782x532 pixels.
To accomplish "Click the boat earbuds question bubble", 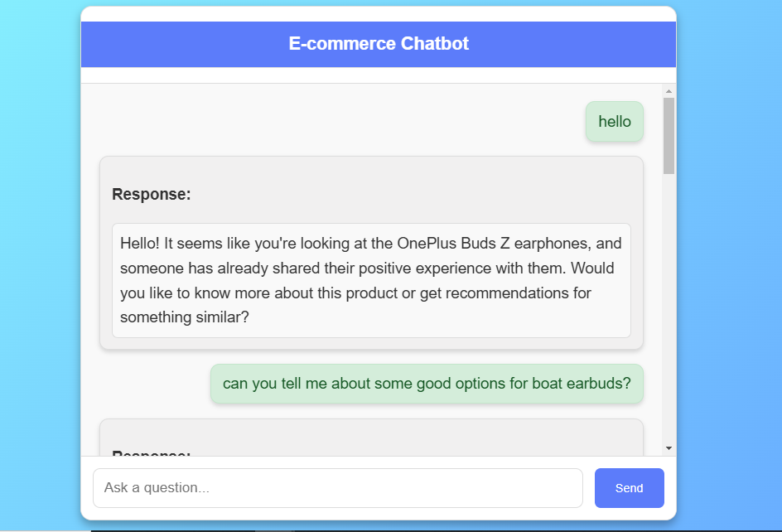I will tap(427, 384).
